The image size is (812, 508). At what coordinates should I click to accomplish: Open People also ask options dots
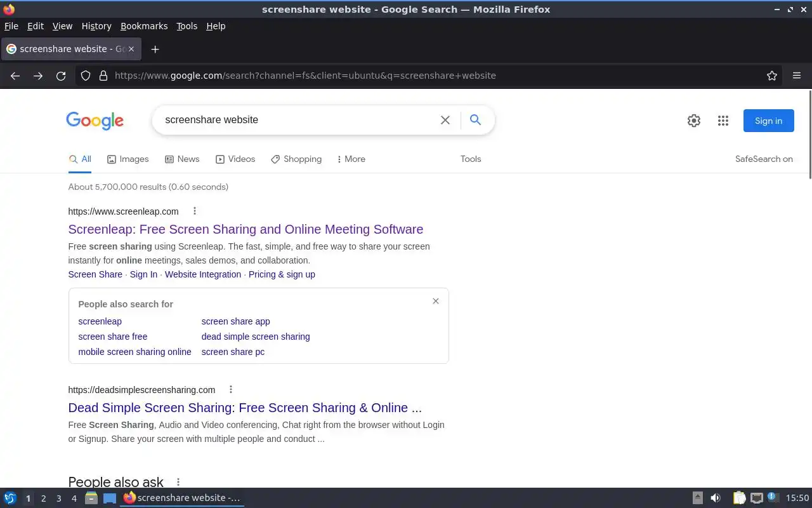[178, 483]
